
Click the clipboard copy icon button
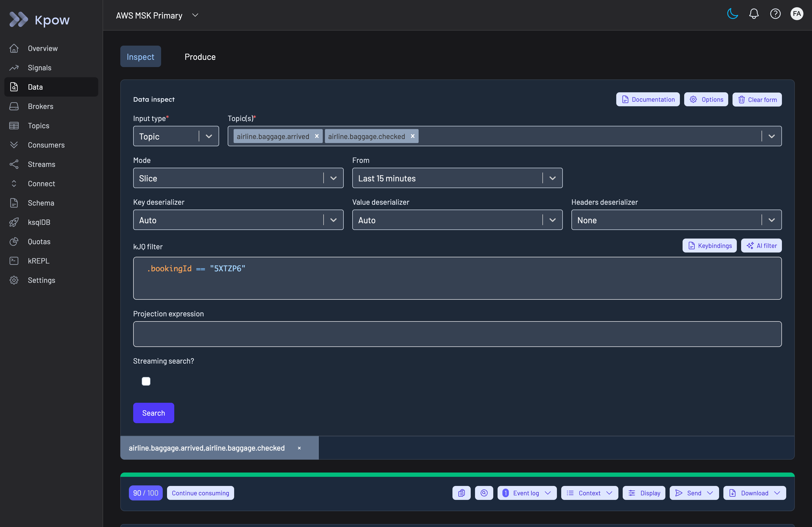pyautogui.click(x=462, y=493)
